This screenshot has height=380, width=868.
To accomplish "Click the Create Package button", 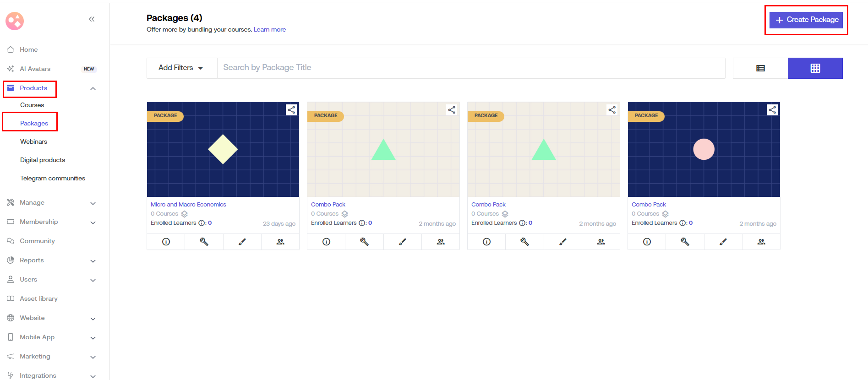I will point(806,20).
